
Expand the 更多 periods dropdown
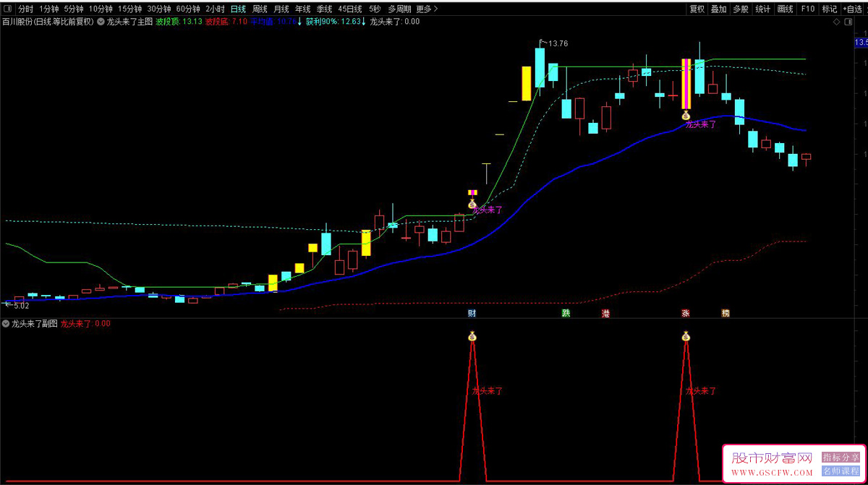pyautogui.click(x=426, y=9)
